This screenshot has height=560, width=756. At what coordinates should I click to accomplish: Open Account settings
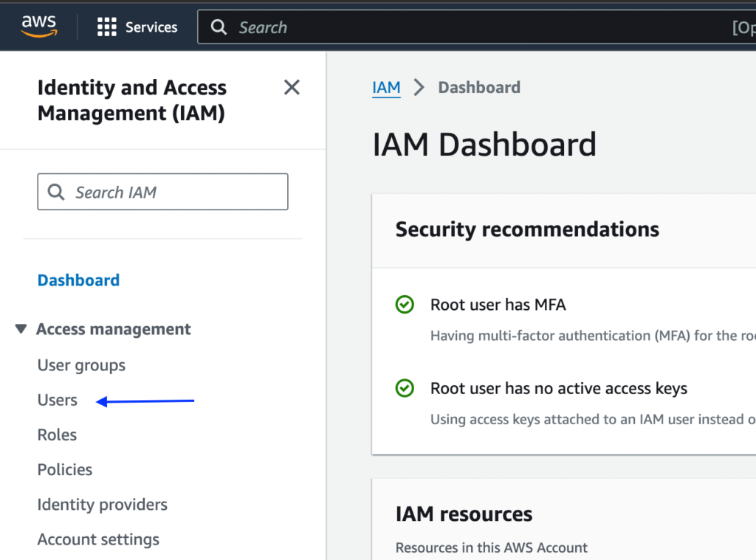coord(98,539)
